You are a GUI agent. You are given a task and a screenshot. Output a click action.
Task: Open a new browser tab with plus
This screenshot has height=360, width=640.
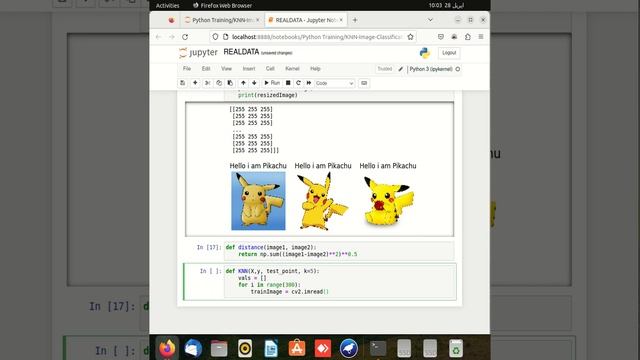pyautogui.click(x=355, y=20)
